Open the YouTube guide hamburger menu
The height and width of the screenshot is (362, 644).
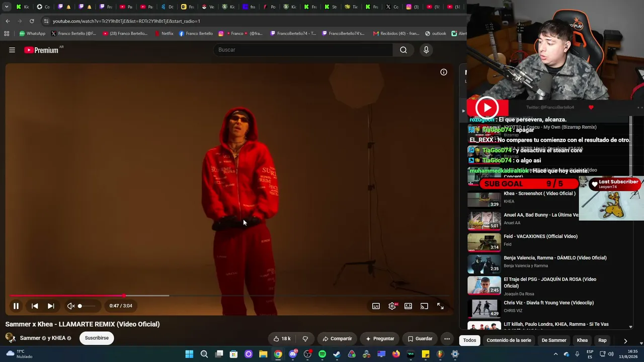click(12, 50)
